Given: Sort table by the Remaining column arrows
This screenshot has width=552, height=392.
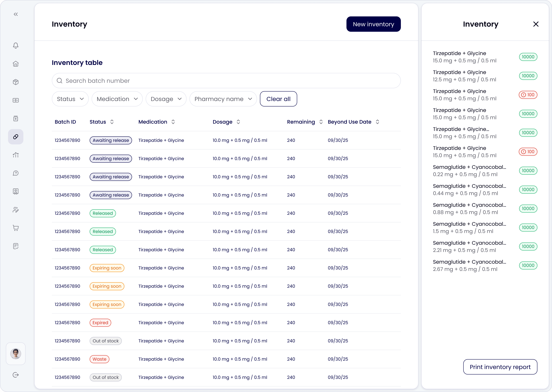Looking at the screenshot, I should tap(321, 122).
